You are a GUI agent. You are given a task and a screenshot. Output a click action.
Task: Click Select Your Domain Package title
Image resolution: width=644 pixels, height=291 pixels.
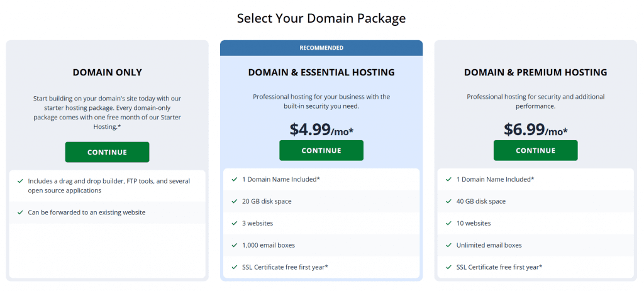tap(321, 18)
